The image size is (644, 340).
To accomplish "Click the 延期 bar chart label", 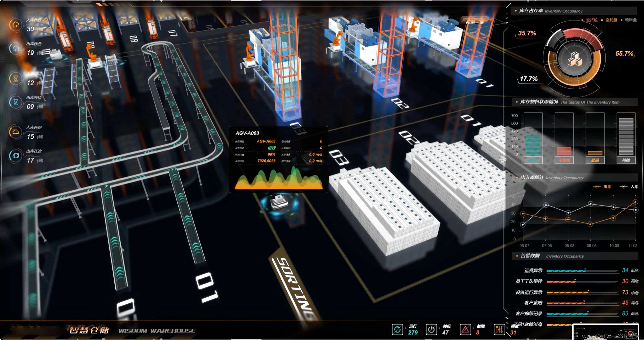I will (595, 160).
